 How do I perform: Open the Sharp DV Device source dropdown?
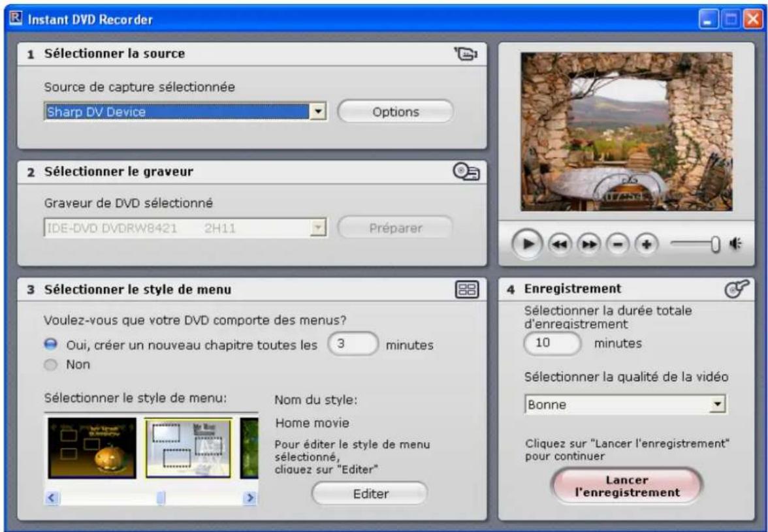tap(318, 112)
